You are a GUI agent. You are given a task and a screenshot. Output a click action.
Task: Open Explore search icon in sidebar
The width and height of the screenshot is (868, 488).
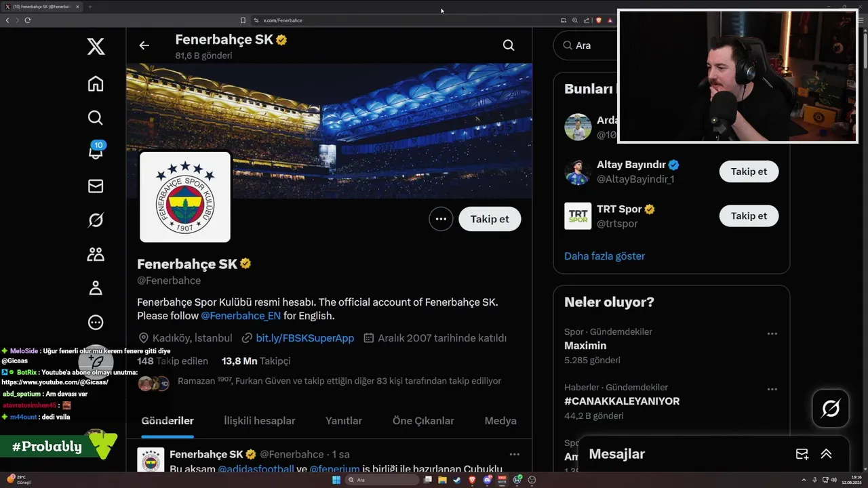(96, 117)
